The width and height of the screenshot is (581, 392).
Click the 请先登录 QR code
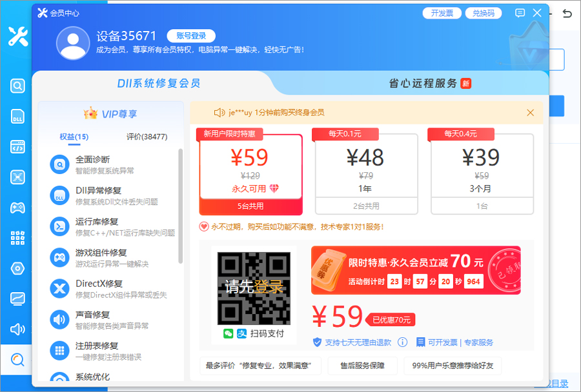(x=254, y=288)
